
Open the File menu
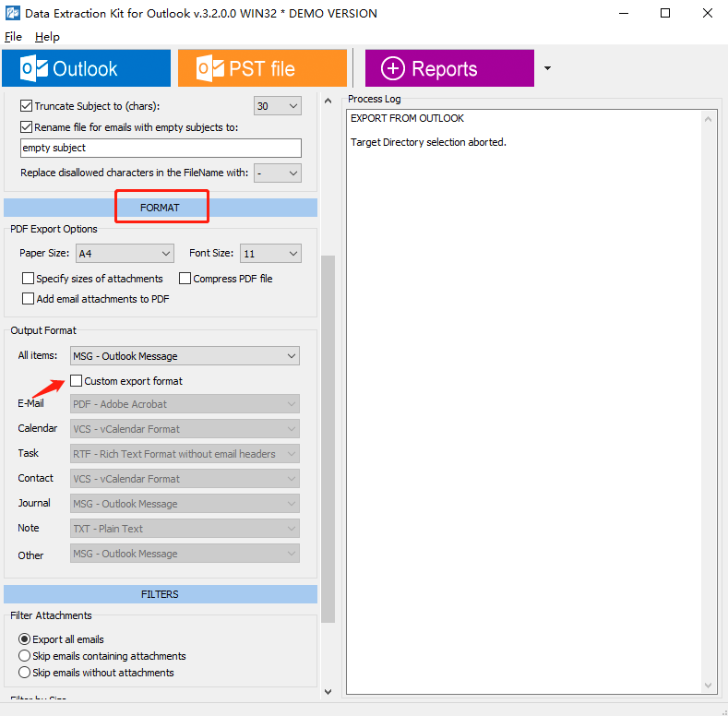[x=13, y=37]
